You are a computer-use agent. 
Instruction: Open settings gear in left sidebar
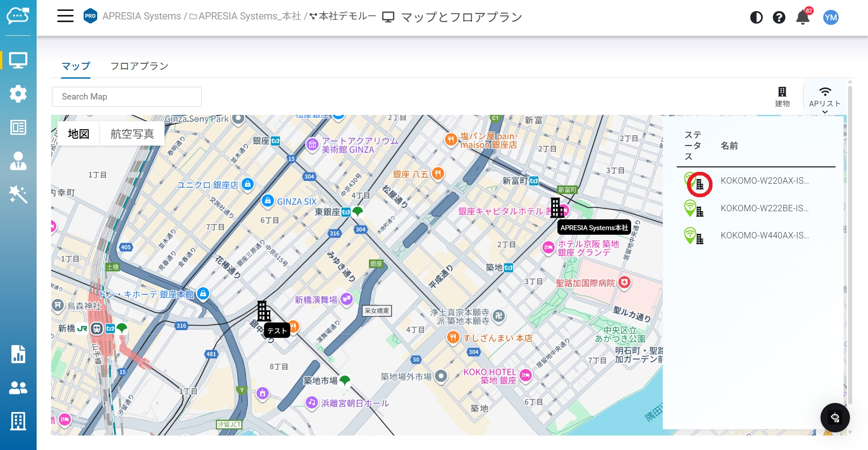tap(18, 94)
